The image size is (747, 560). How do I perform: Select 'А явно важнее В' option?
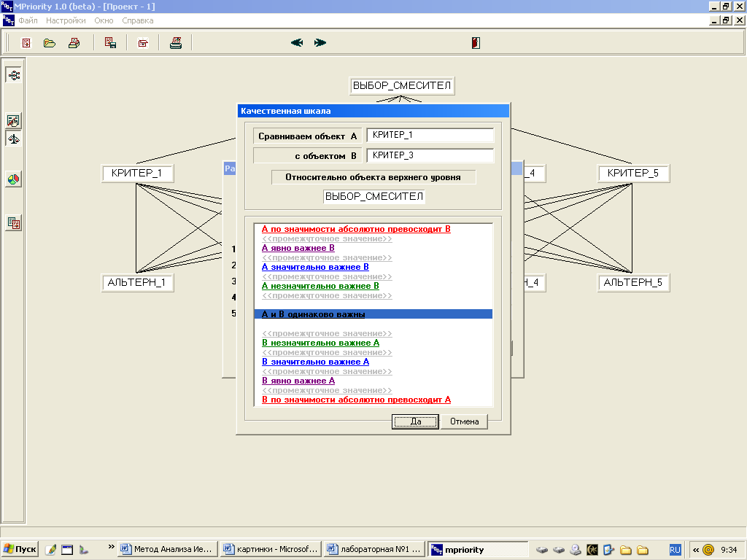[298, 248]
